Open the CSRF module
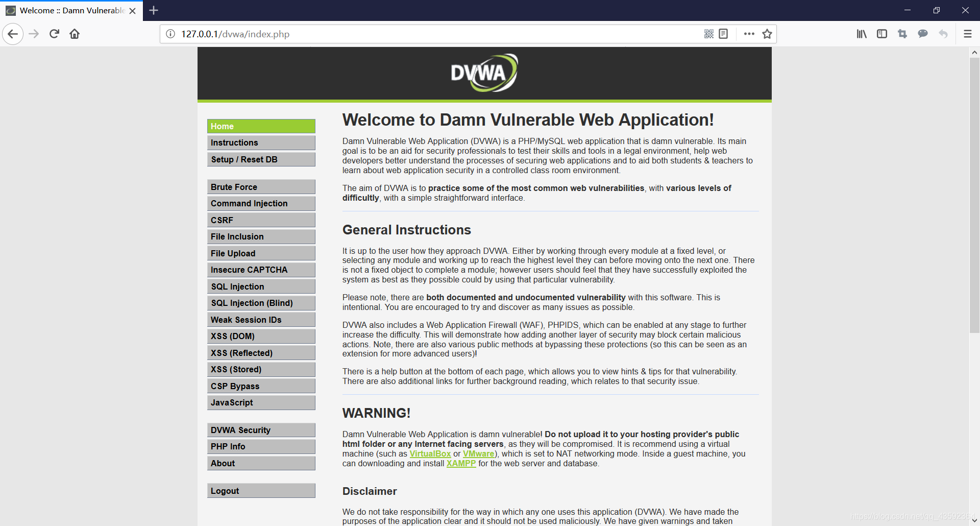 coord(261,220)
